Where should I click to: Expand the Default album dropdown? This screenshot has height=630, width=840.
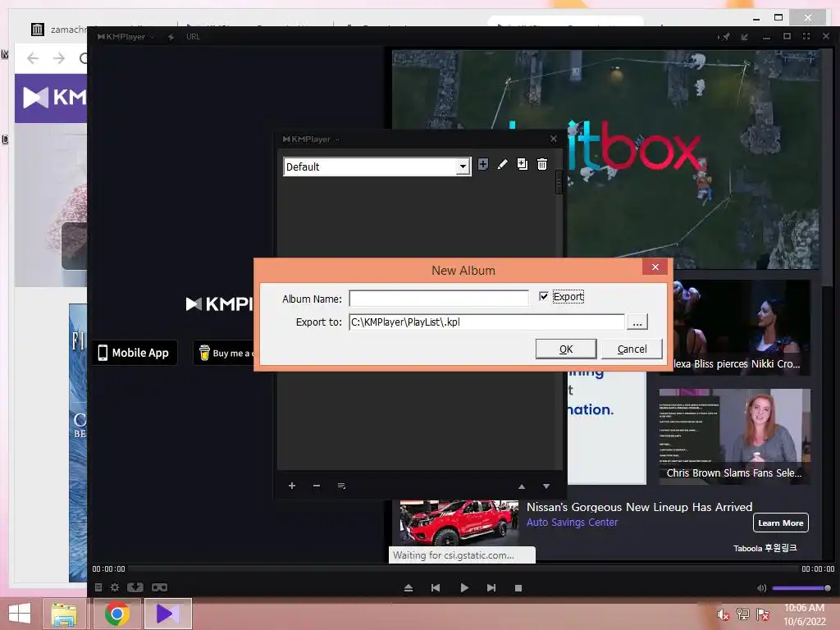coord(463,167)
